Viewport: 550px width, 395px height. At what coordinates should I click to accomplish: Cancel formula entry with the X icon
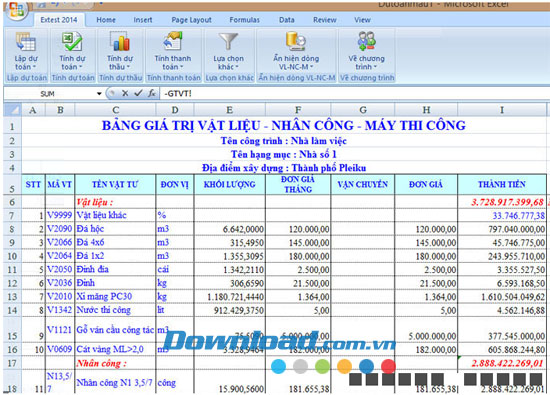pyautogui.click(x=125, y=93)
